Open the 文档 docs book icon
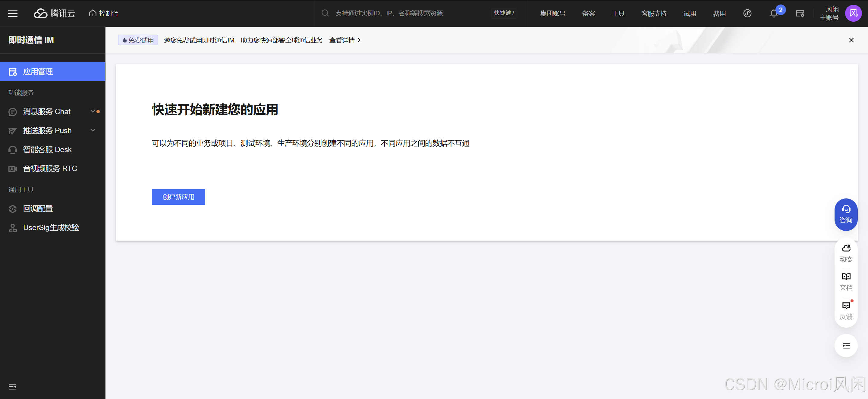 point(846,281)
